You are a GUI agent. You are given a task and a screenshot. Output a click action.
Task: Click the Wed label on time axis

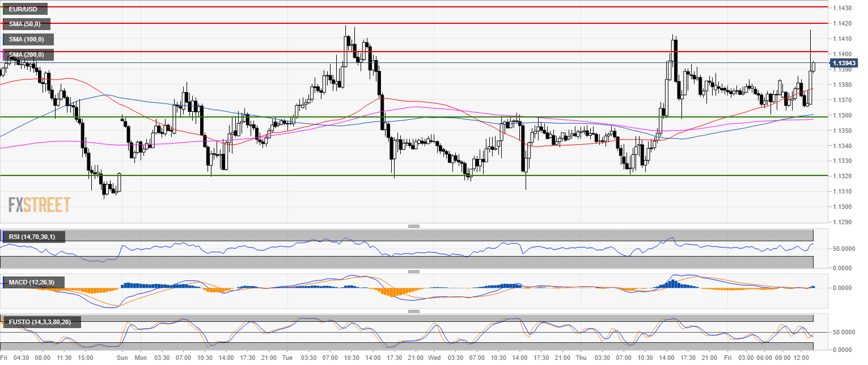click(x=434, y=358)
